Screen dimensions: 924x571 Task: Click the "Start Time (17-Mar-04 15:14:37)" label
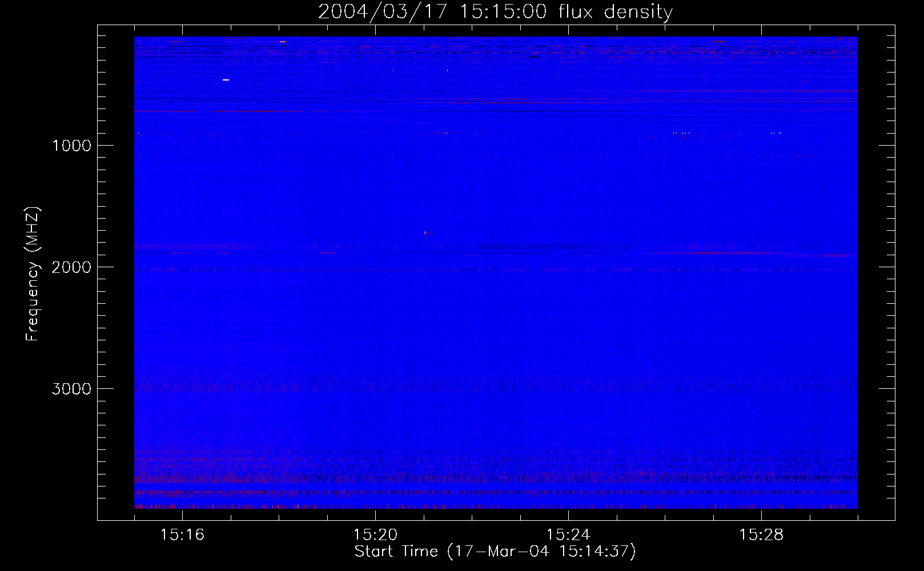click(x=495, y=552)
